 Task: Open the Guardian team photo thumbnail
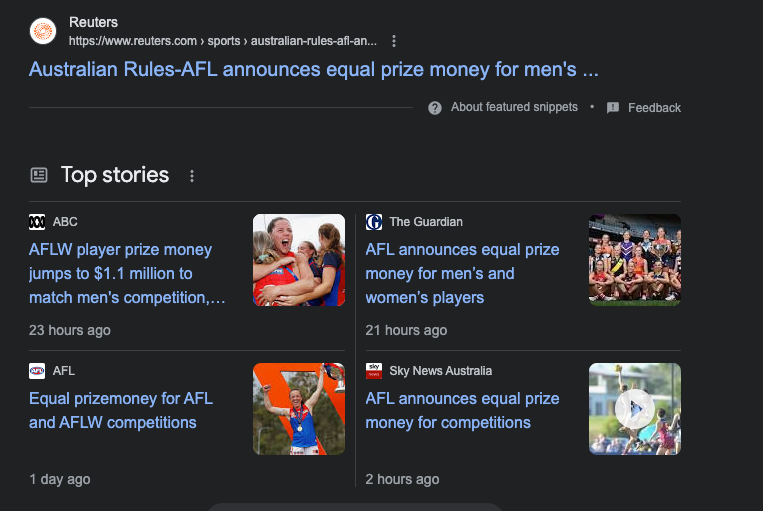(635, 260)
